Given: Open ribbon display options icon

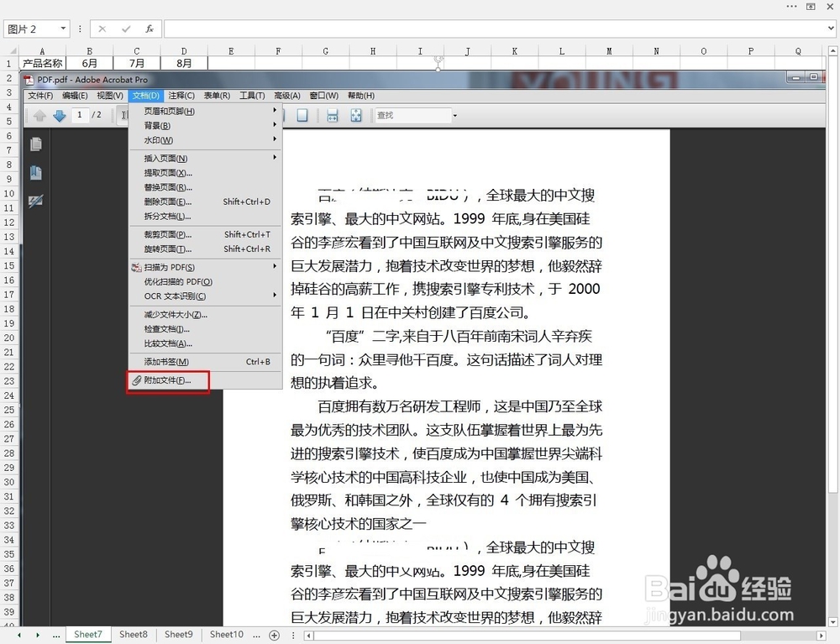Looking at the screenshot, I should click(x=811, y=7).
